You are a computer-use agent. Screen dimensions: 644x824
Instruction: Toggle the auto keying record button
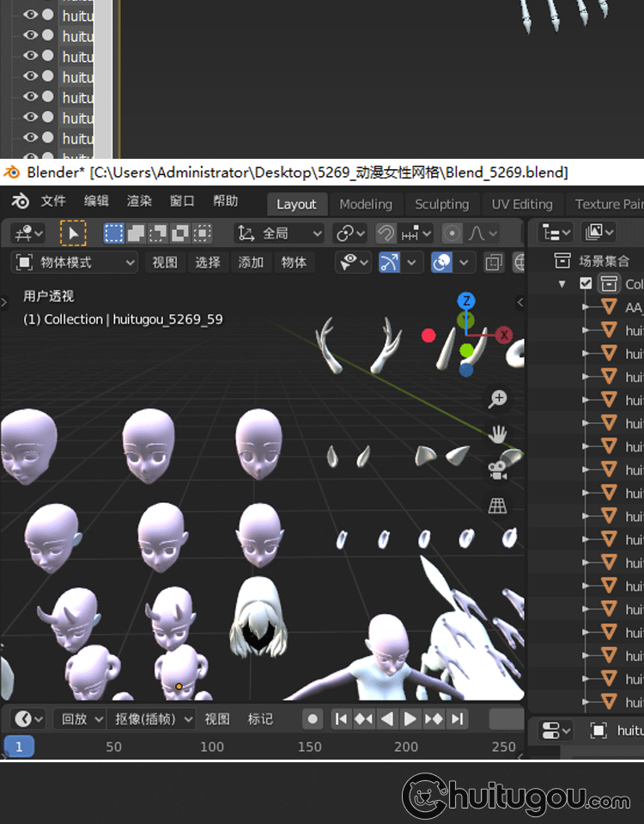point(313,719)
